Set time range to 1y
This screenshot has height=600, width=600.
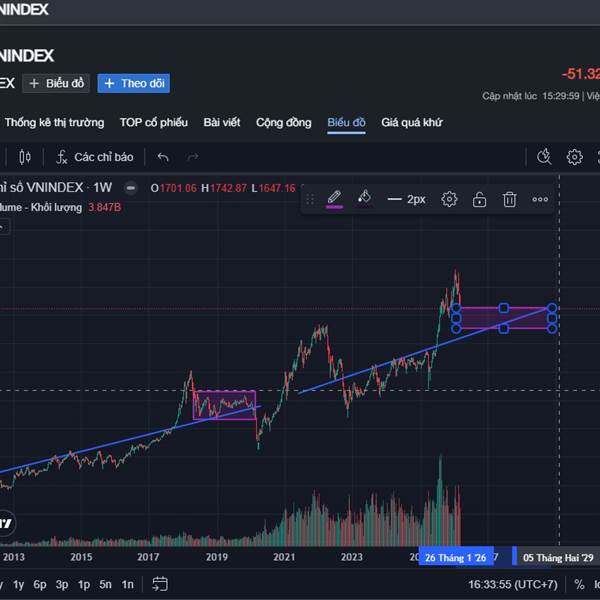click(18, 584)
